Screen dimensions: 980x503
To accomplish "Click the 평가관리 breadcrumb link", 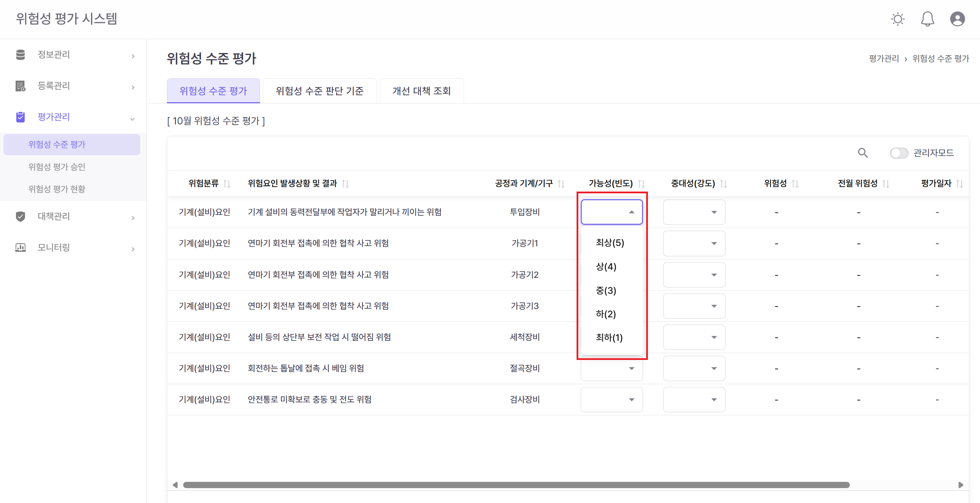I will [x=883, y=58].
